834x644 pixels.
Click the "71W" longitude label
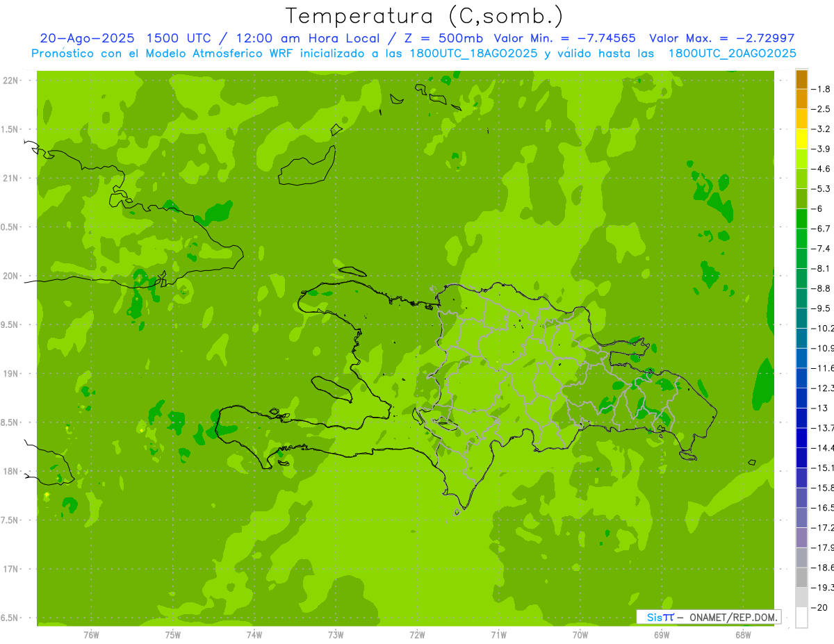(x=498, y=634)
